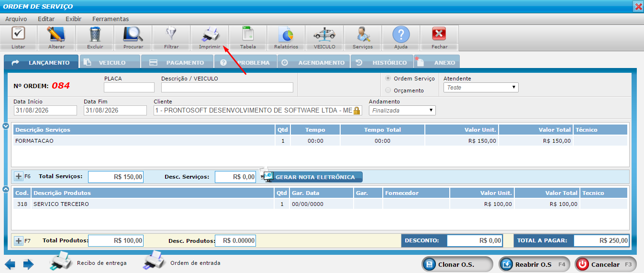Switch to the ANEXO tab
Image resolution: width=644 pixels, height=273 pixels.
tap(437, 62)
